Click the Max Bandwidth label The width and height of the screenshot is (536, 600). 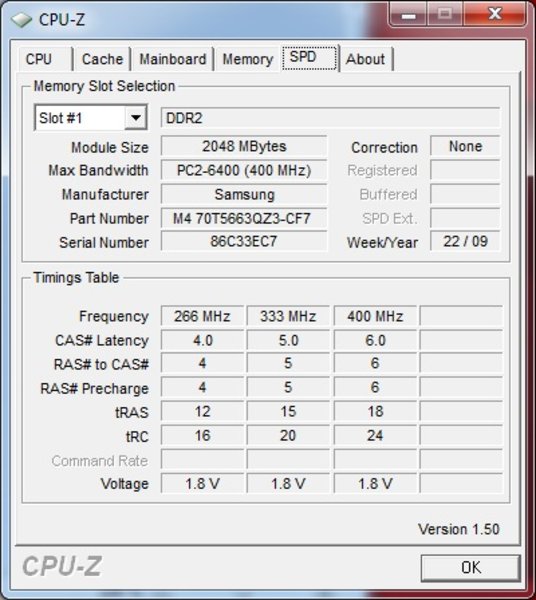point(98,170)
